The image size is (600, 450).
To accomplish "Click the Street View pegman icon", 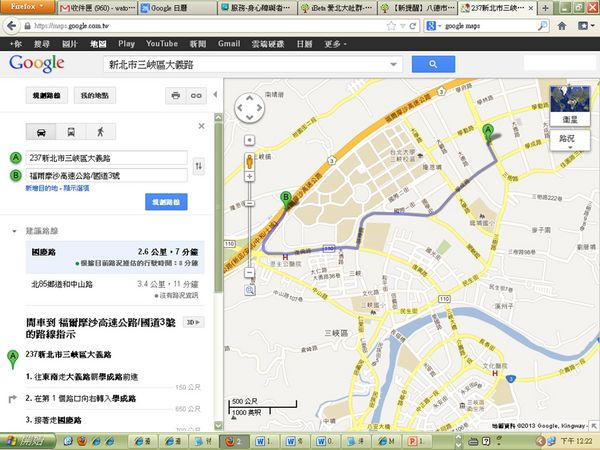I will 248,162.
